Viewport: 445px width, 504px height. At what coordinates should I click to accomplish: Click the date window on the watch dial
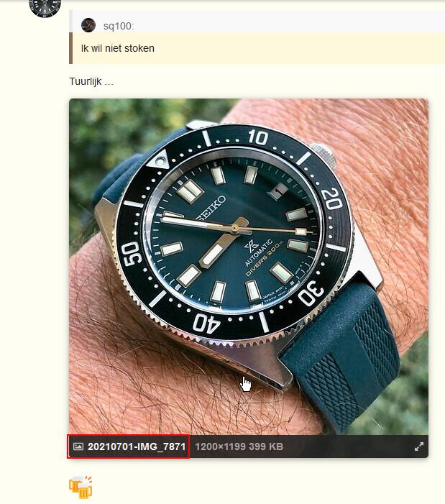(x=277, y=191)
